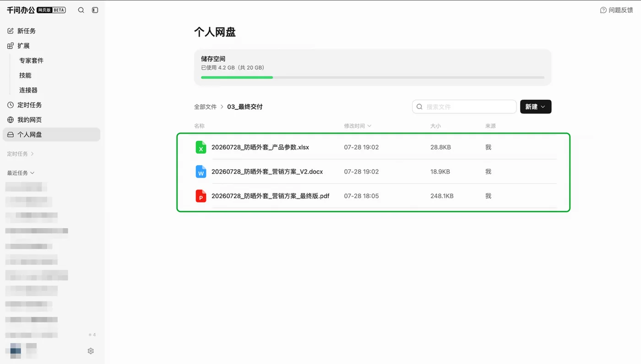Click the storage usage progress bar

373,77
